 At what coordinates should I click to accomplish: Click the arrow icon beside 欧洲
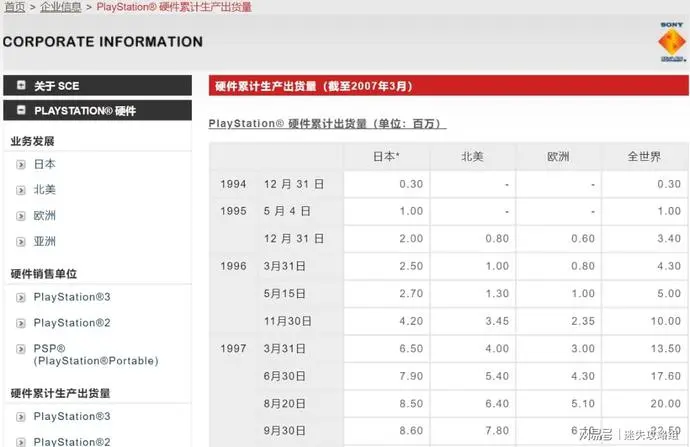pos(21,216)
